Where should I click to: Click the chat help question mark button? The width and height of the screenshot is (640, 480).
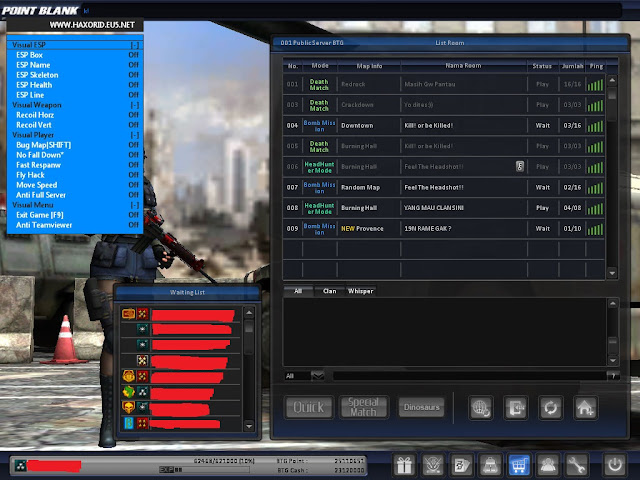click(x=613, y=376)
